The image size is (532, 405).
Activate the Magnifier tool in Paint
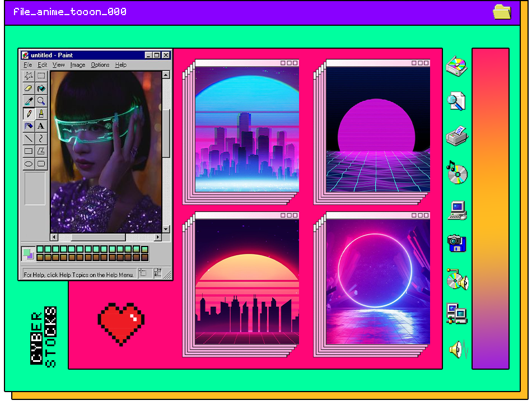click(x=41, y=101)
